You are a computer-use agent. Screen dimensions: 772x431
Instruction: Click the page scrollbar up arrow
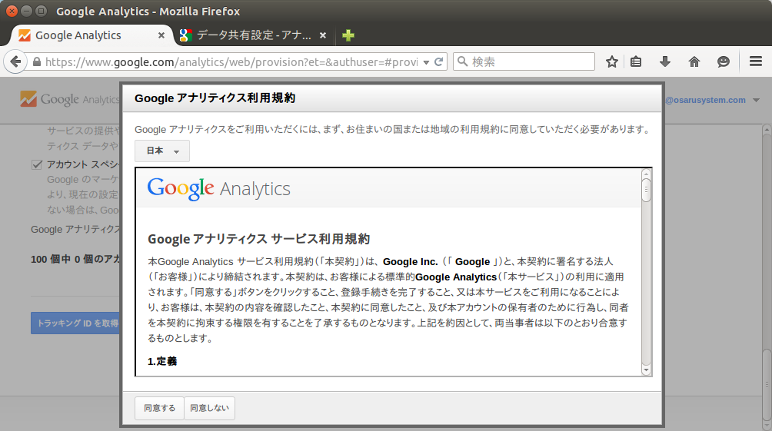[x=767, y=131]
